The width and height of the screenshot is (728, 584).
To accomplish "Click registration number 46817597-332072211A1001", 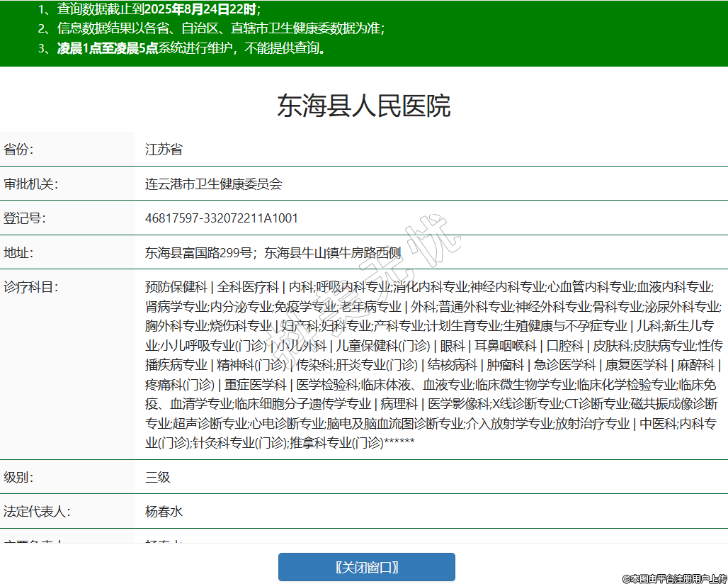I will click(222, 218).
